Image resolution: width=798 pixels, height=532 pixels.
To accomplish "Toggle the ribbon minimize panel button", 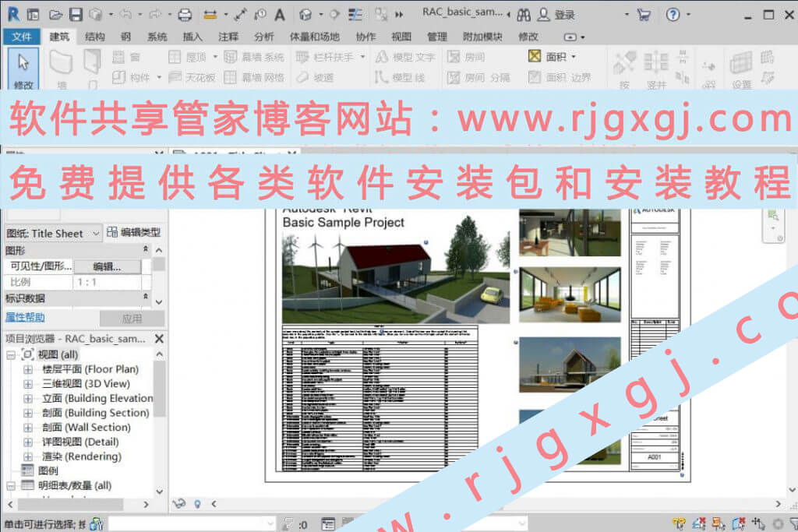I will [570, 37].
